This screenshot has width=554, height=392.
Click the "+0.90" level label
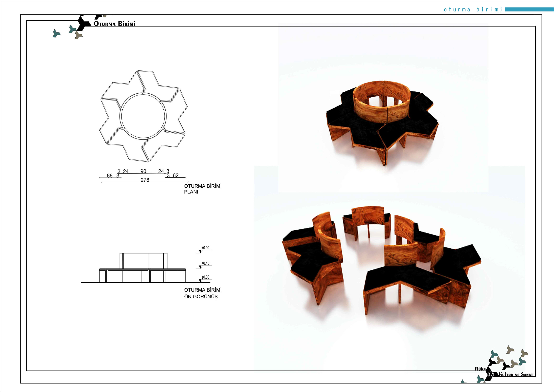205,248
